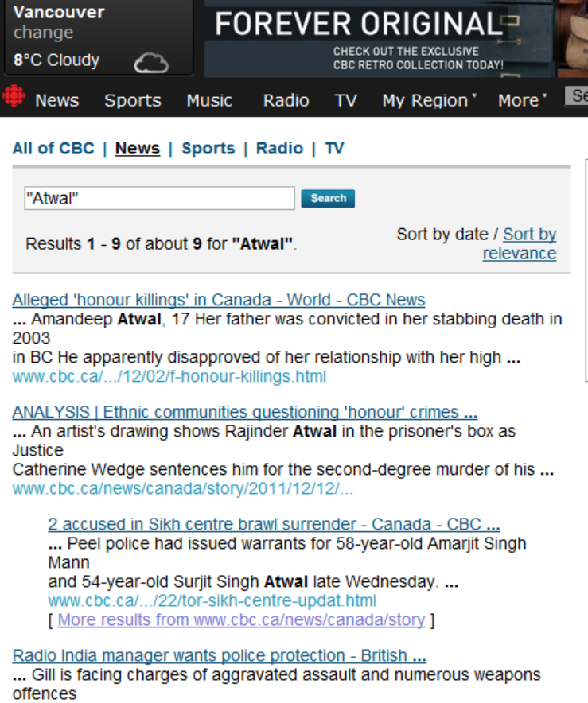Open Radio from the top navigation
This screenshot has height=703, width=588.
click(x=286, y=100)
